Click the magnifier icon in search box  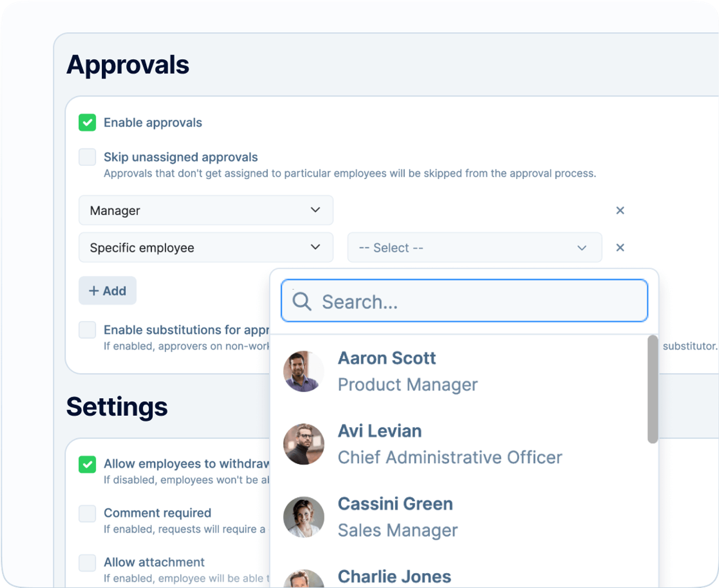click(302, 302)
